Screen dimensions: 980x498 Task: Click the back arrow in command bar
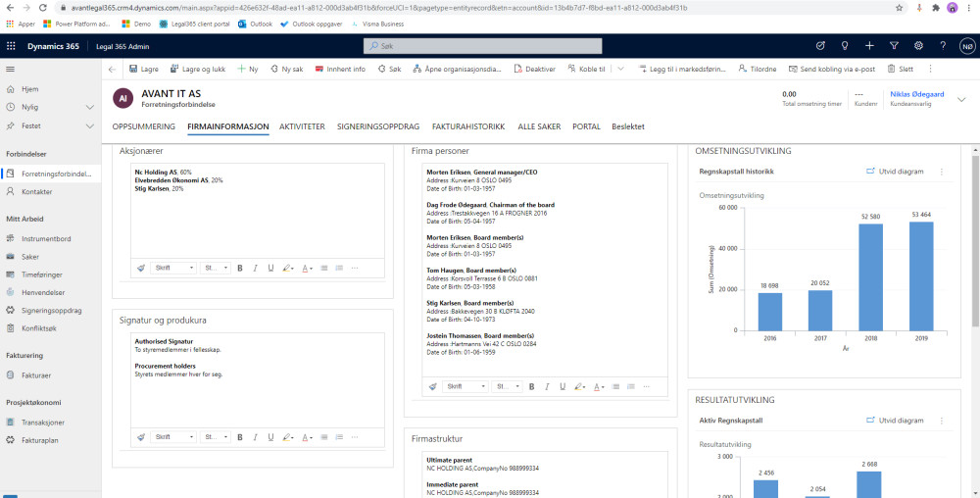112,70
